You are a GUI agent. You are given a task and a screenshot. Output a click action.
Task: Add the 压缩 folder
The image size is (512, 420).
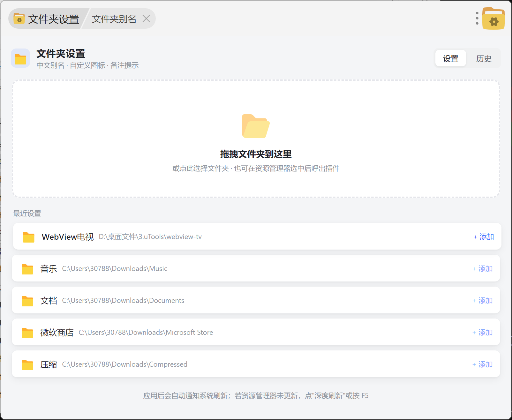482,364
